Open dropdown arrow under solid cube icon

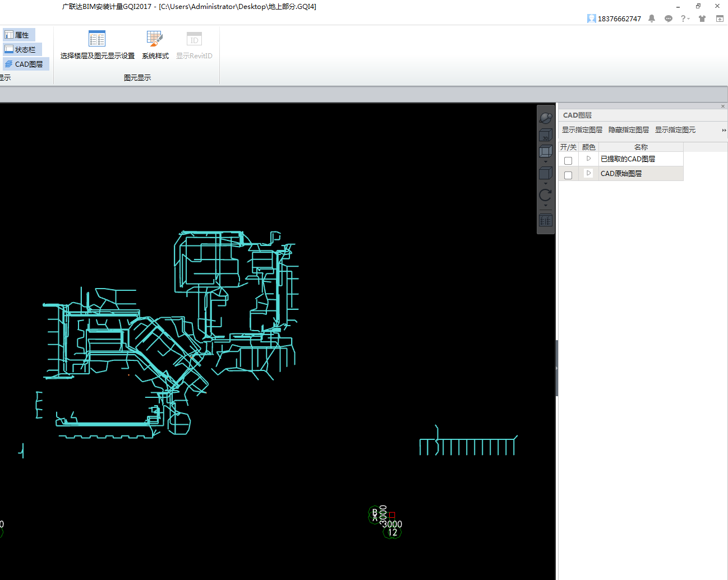pyautogui.click(x=546, y=184)
